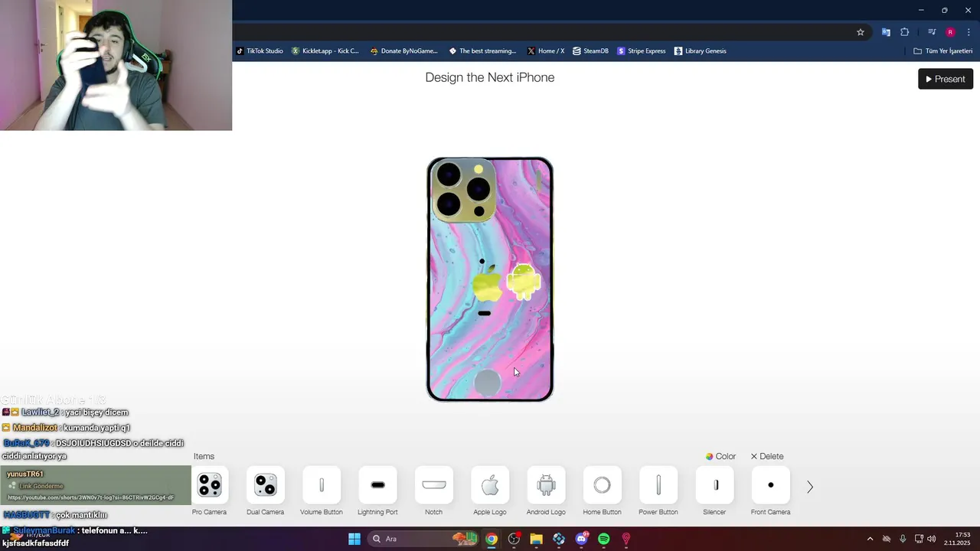Viewport: 980px width, 551px height.
Task: Open Donate ByNoGame bookmark
Action: point(403,51)
